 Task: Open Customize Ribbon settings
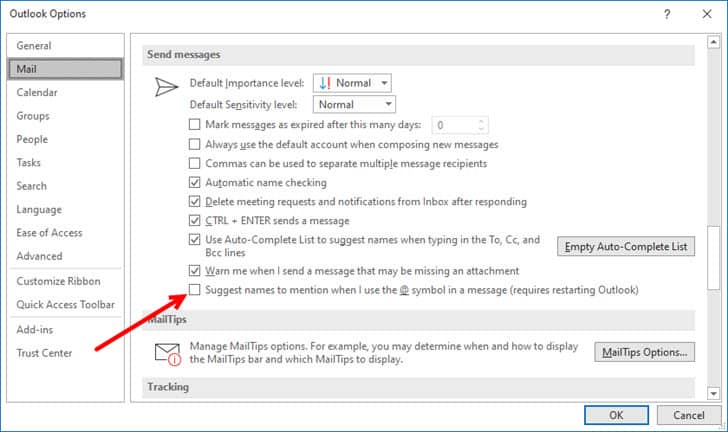[65, 281]
